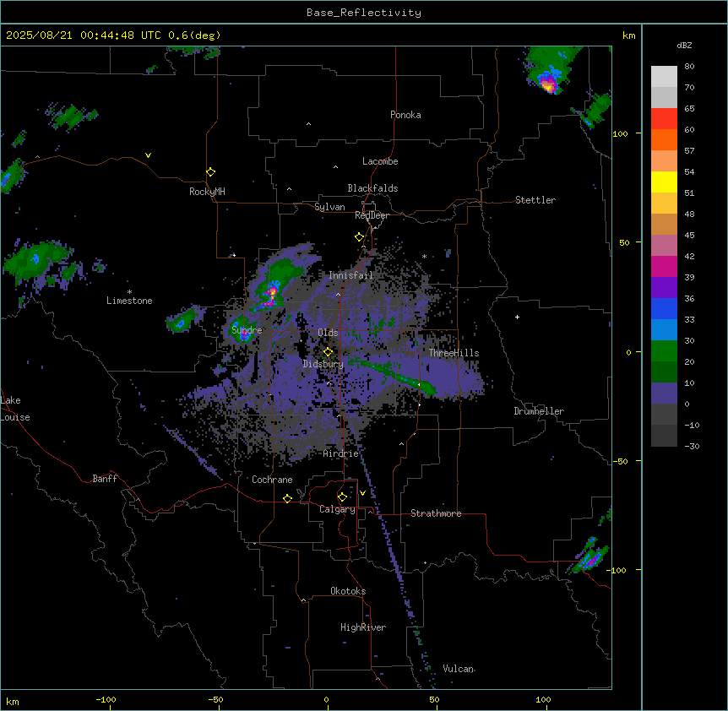Click the Vulcan label
728x711 pixels.
[459, 669]
